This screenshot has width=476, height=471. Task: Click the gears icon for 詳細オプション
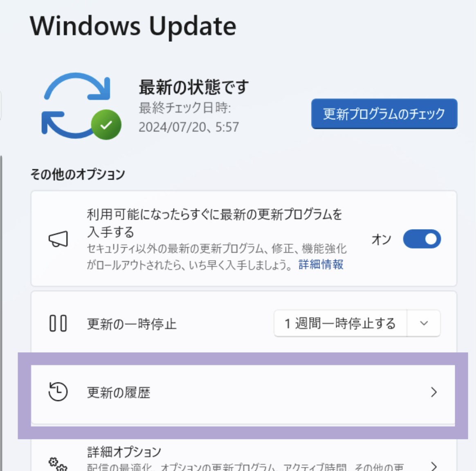click(58, 464)
